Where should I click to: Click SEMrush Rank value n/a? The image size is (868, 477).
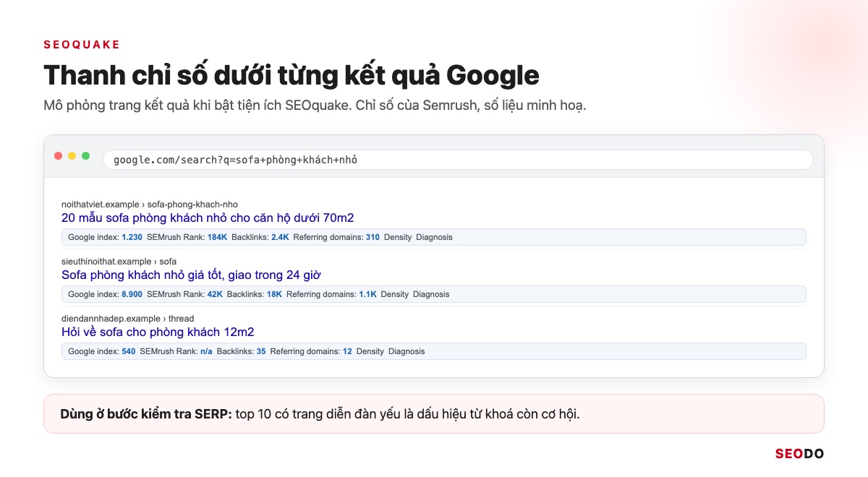pos(206,351)
